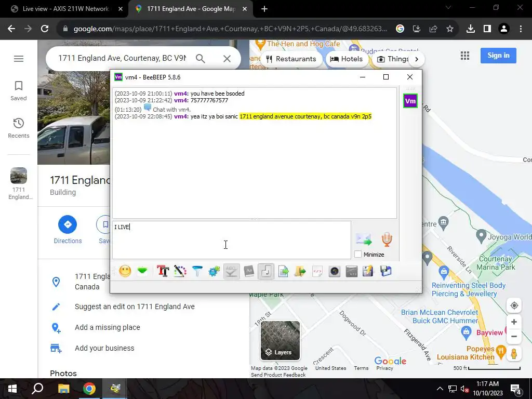The image size is (532, 399).
Task: Get Directions to 1711 England Ave
Action: tap(68, 230)
